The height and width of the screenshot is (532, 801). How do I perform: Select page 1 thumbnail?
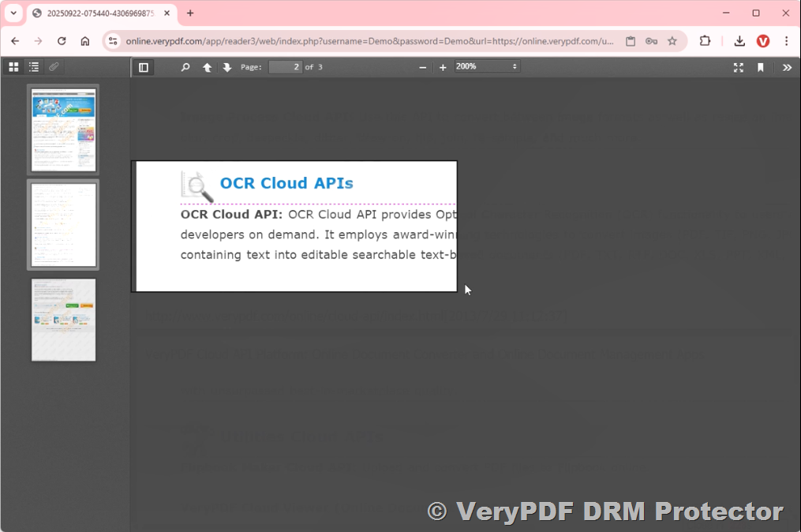(x=63, y=129)
